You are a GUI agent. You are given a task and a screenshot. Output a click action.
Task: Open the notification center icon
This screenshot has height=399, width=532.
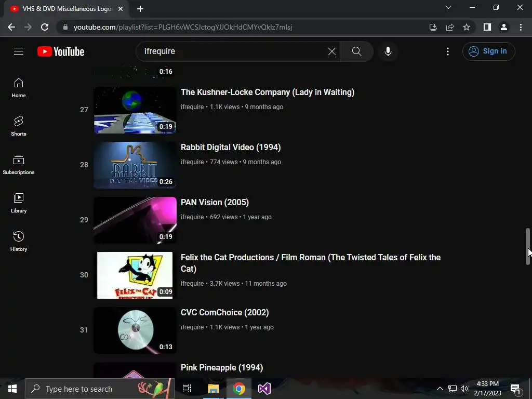[515, 389]
